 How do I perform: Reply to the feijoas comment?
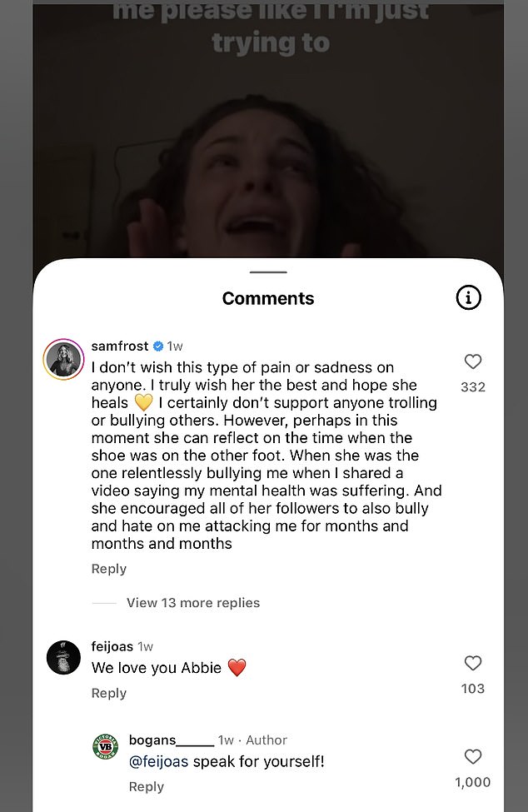coord(108,693)
